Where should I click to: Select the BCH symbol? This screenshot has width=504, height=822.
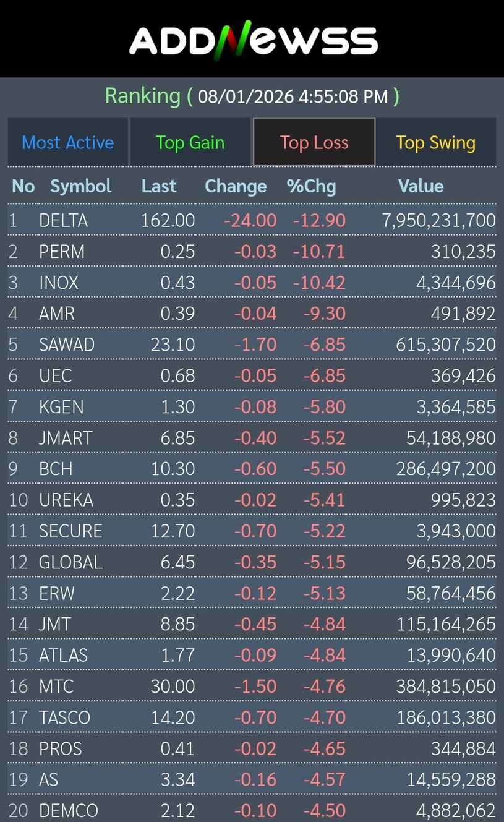pyautogui.click(x=56, y=469)
